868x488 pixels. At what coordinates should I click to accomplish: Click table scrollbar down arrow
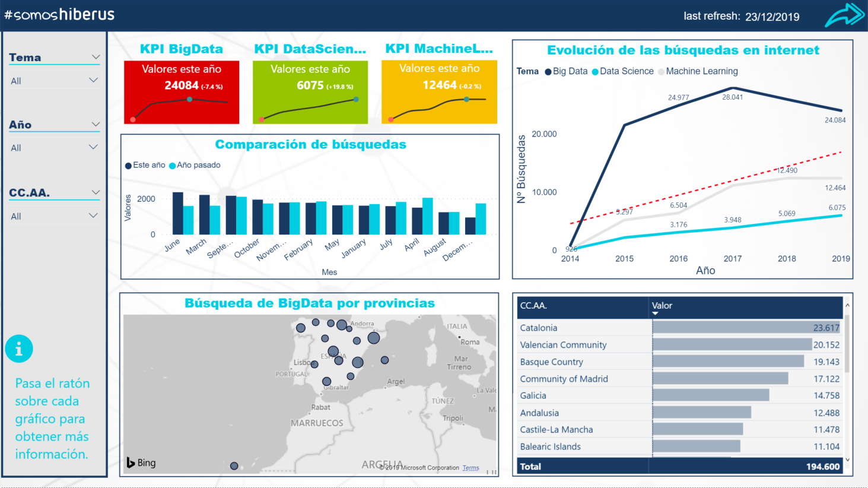(847, 460)
